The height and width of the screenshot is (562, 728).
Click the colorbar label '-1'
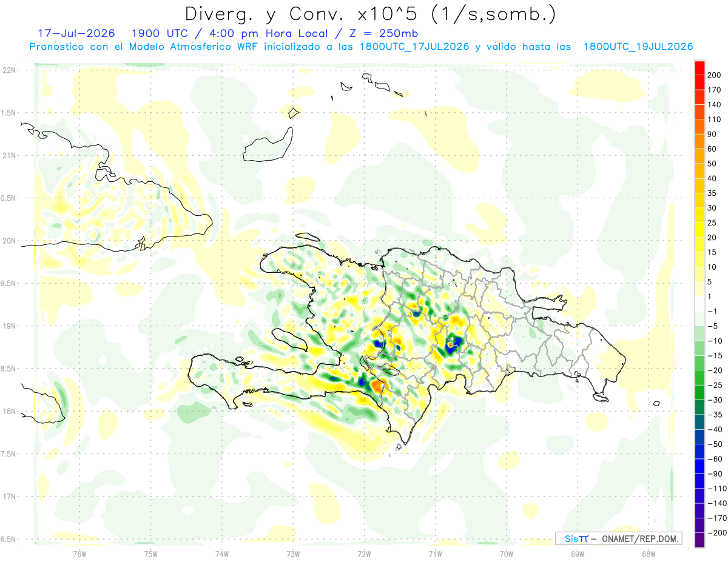[712, 312]
